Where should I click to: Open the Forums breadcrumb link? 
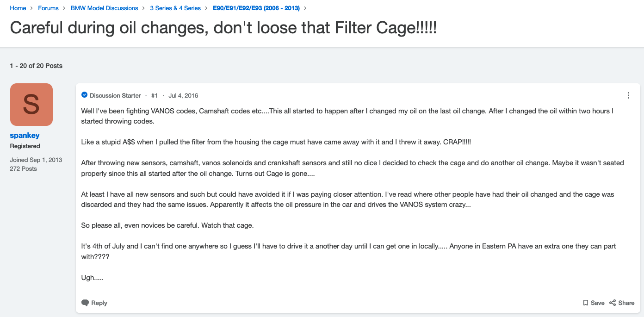(x=48, y=8)
